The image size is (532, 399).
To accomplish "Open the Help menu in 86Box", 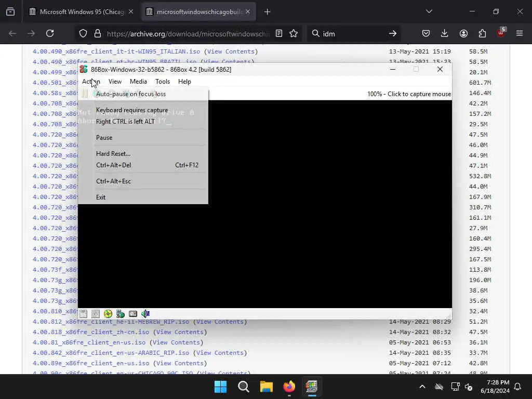I will pyautogui.click(x=184, y=82).
